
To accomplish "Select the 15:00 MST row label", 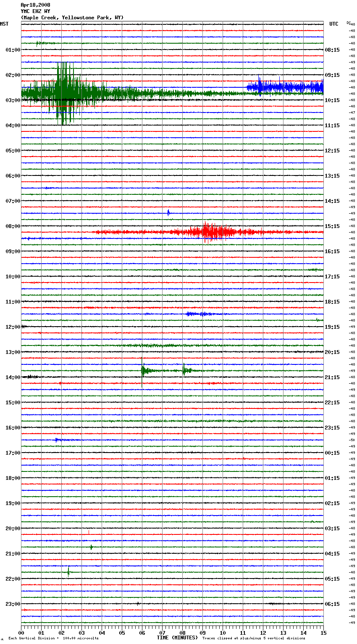I will click(x=13, y=403).
